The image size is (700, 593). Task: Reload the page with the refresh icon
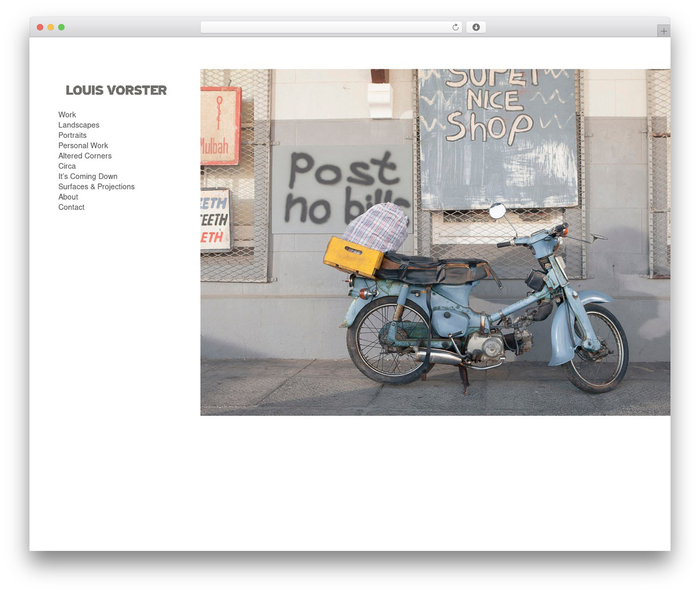tap(455, 27)
